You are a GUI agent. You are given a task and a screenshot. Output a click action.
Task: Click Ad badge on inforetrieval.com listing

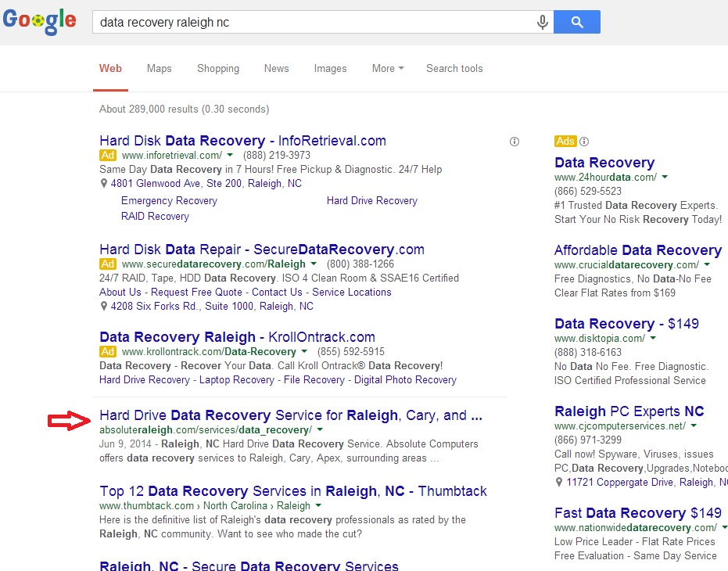(x=108, y=155)
